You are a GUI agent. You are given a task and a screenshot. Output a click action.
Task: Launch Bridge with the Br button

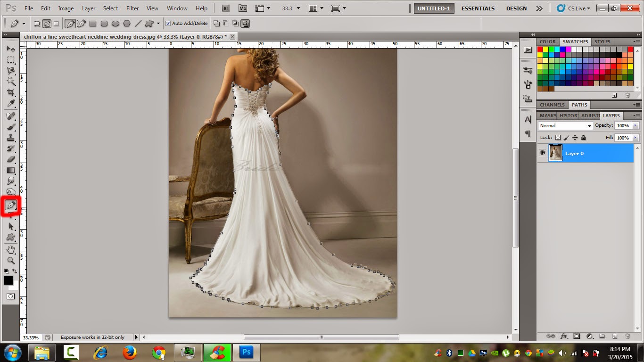[x=226, y=8]
